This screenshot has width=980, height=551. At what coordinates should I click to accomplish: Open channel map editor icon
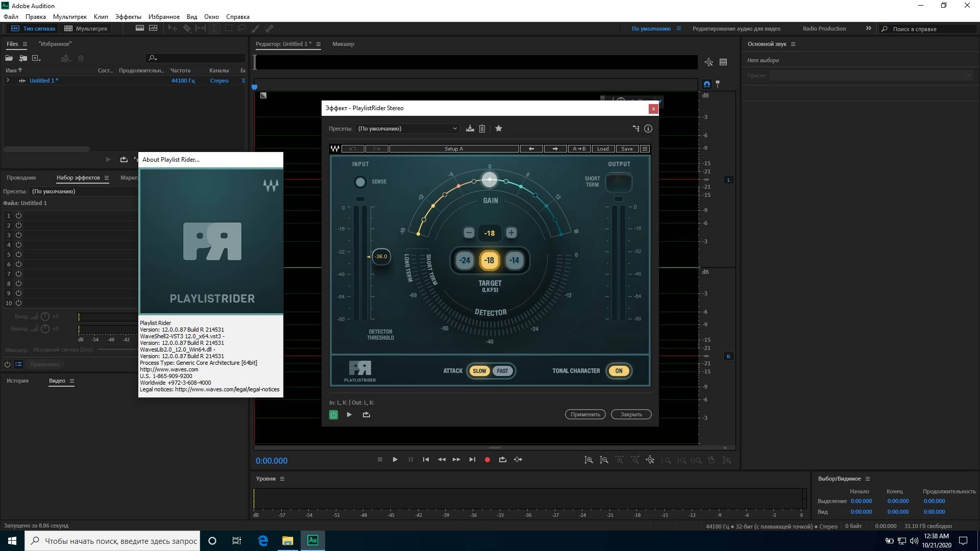[636, 129]
